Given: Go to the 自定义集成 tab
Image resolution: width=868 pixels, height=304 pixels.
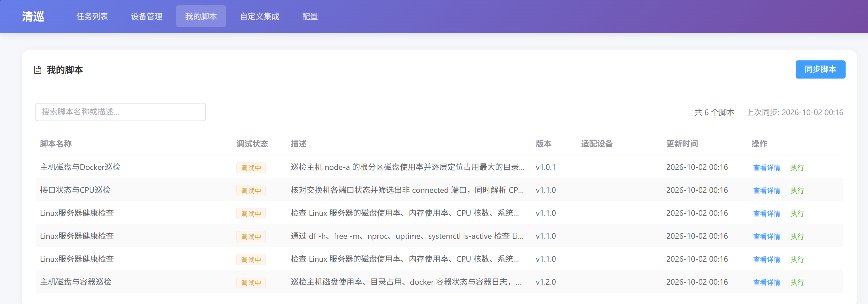Looking at the screenshot, I should [x=260, y=16].
